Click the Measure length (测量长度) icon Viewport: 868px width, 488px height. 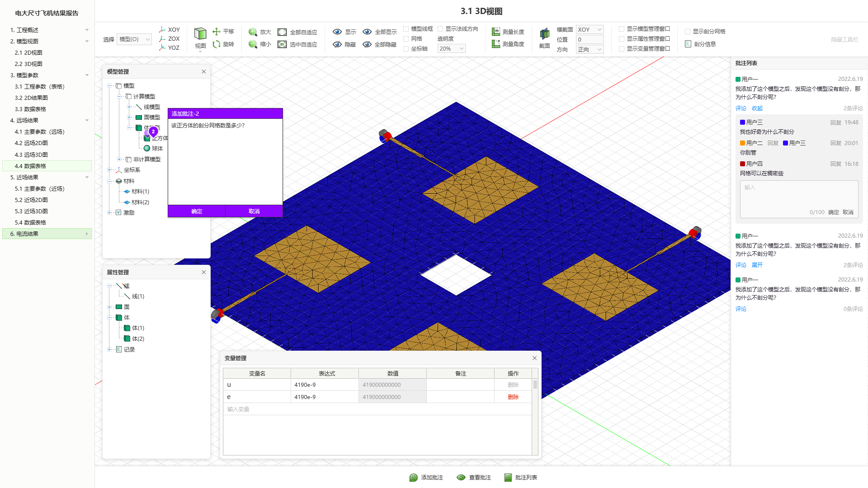click(496, 32)
